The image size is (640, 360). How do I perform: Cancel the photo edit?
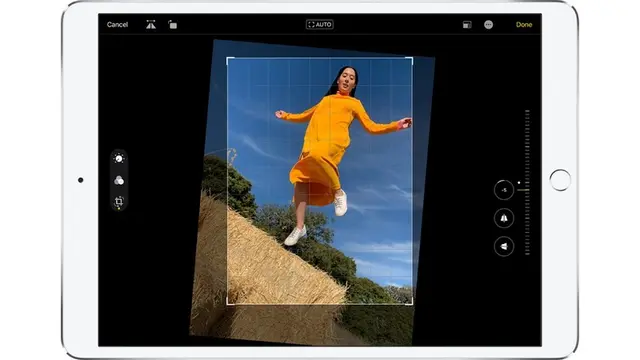(x=117, y=24)
